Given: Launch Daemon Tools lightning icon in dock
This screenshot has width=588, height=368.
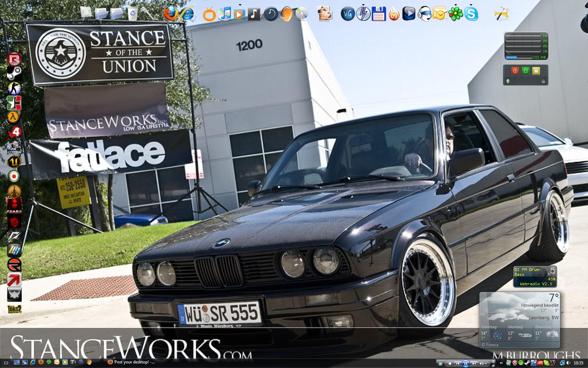Looking at the screenshot, I should (x=363, y=14).
